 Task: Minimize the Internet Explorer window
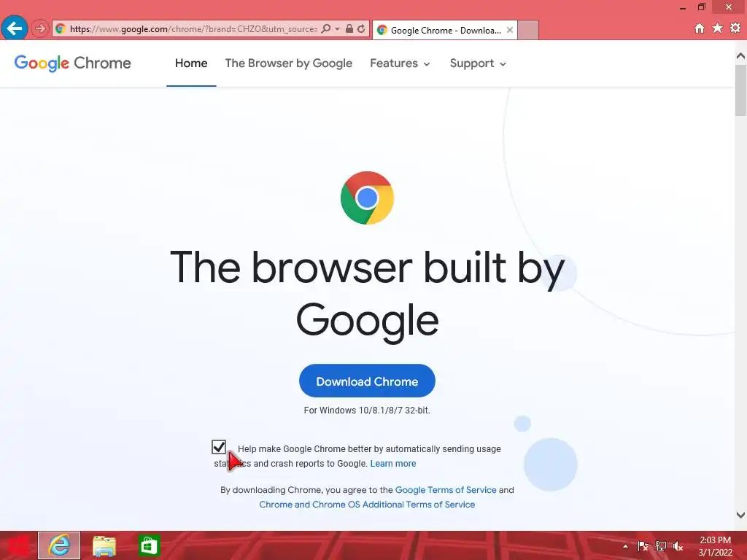pyautogui.click(x=683, y=7)
